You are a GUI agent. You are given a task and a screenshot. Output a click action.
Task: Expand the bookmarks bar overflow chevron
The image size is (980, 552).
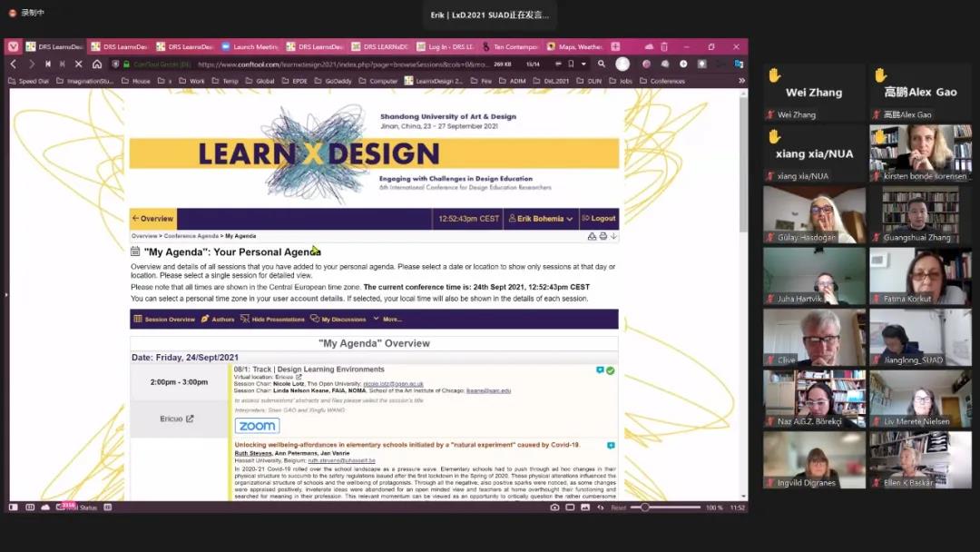(x=741, y=81)
